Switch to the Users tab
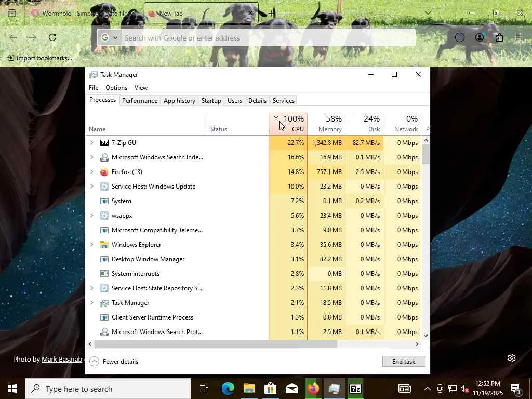 coord(235,101)
